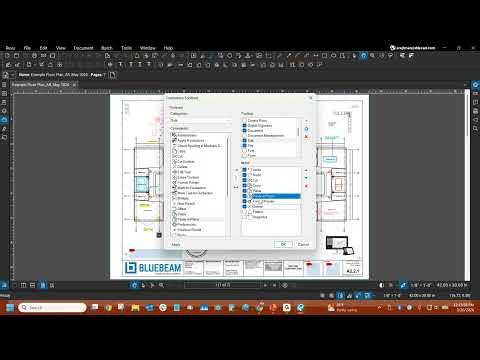Screen dimensions: 480x360
Task: Open second panel icon in left sidebar
Action: pyautogui.click(x=4, y=93)
